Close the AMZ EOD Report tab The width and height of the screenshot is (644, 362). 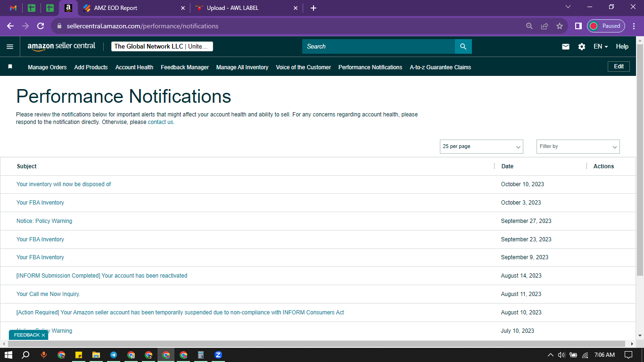pos(183,8)
